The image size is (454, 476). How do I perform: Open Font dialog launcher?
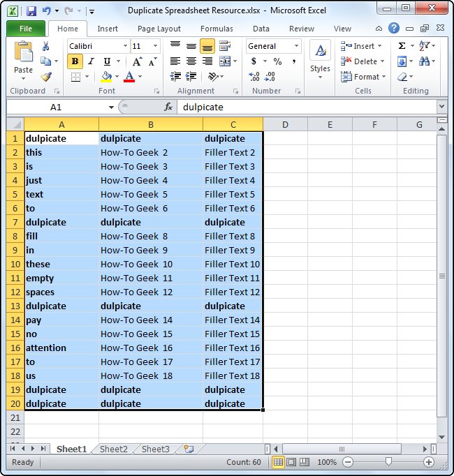pos(156,91)
